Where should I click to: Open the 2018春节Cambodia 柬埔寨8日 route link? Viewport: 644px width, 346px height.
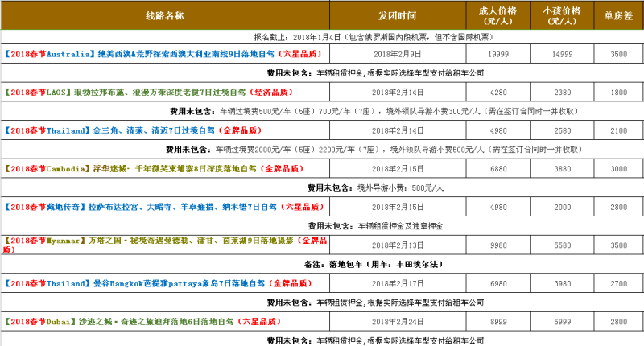[x=154, y=169]
